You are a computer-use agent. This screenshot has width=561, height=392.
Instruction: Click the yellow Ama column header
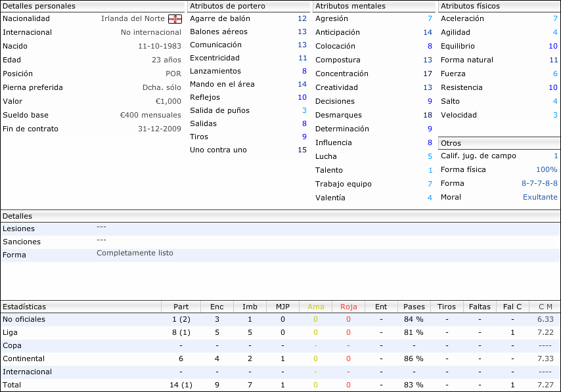point(315,307)
